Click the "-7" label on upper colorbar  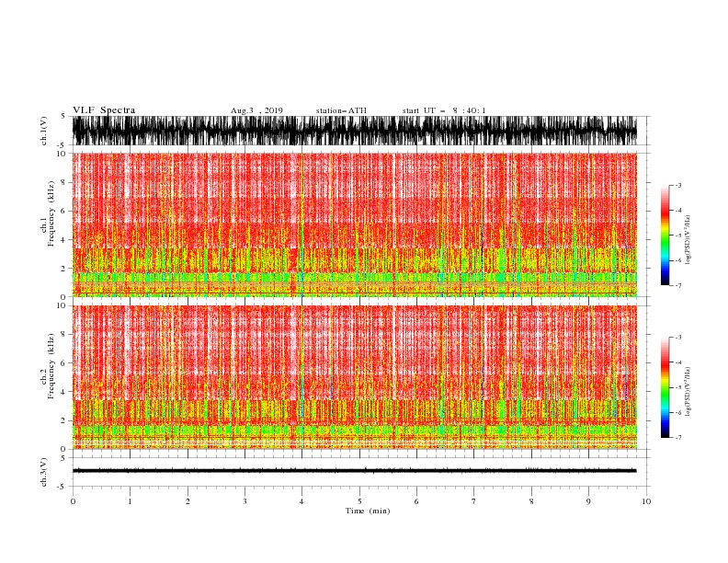(678, 285)
